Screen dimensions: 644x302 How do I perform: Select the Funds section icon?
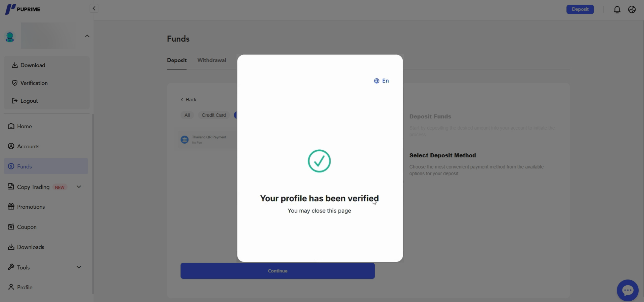coord(11,166)
